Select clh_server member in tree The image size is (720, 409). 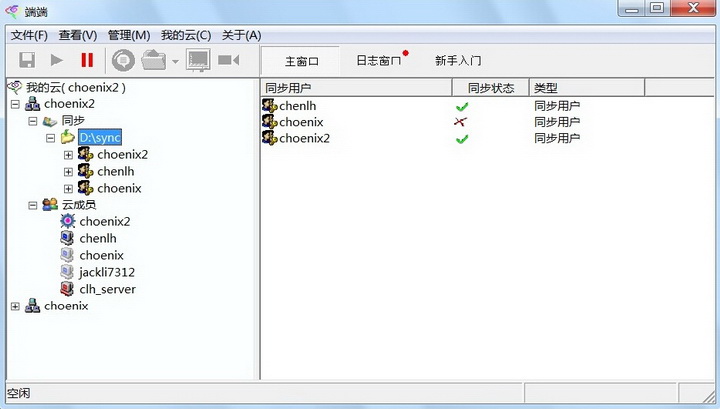[x=107, y=289]
